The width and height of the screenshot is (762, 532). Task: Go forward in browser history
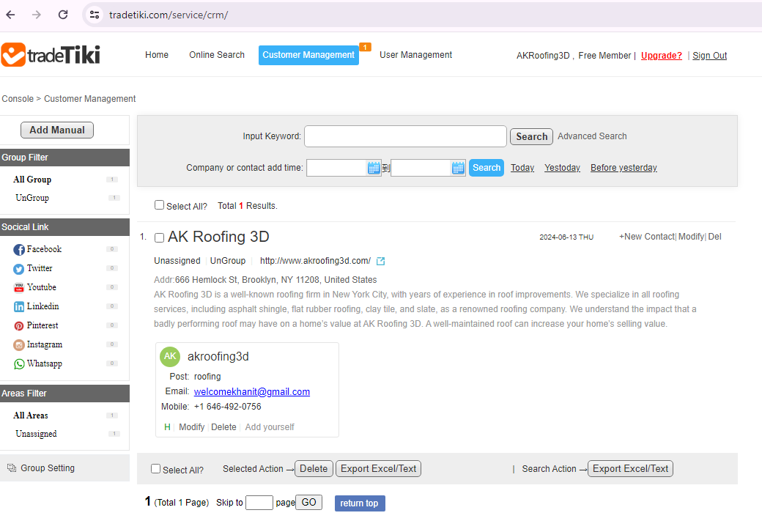[37, 15]
